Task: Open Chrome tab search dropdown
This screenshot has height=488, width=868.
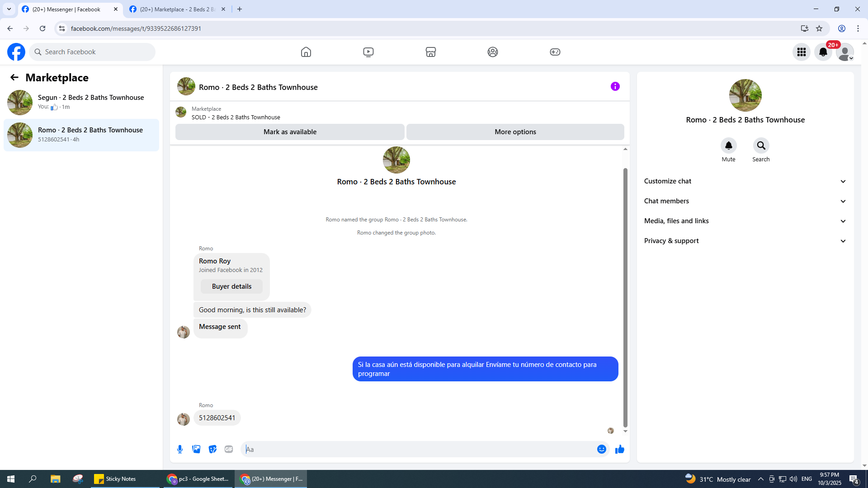Action: [9, 9]
